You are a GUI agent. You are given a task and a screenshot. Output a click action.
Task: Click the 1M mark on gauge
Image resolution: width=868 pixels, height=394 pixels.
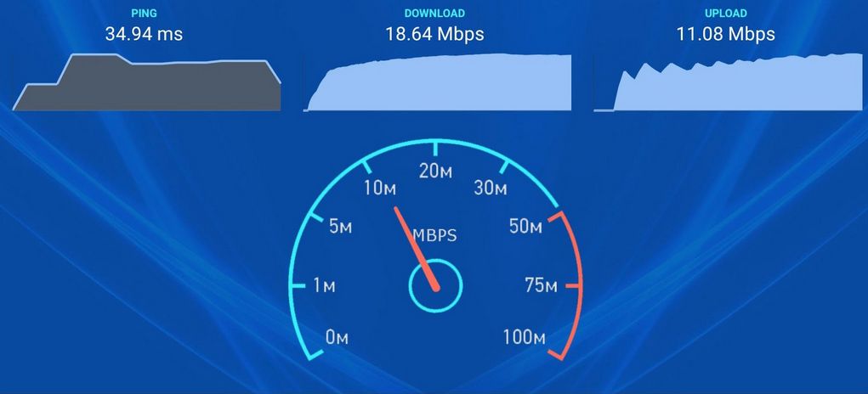point(324,285)
